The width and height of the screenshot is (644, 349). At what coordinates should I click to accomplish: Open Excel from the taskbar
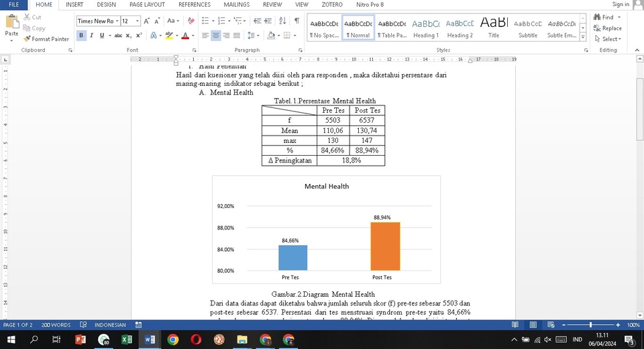point(127,340)
